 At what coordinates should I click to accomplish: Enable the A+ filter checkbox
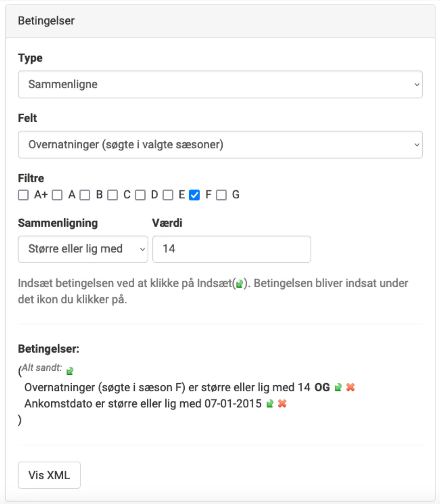coord(23,195)
